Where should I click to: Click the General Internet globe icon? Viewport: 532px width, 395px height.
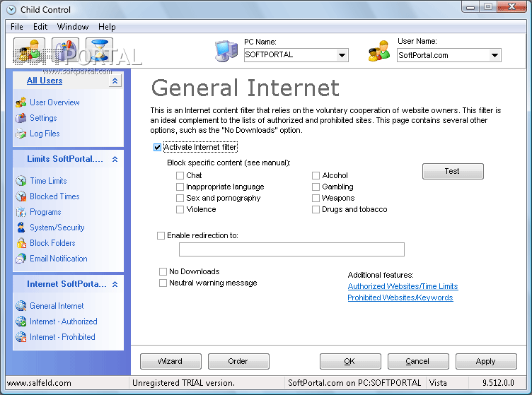pos(21,305)
